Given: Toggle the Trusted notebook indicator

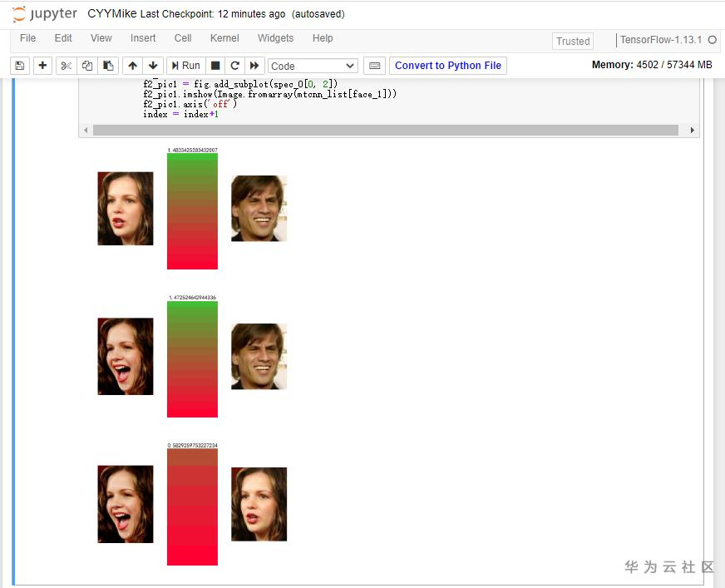Looking at the screenshot, I should click(573, 42).
